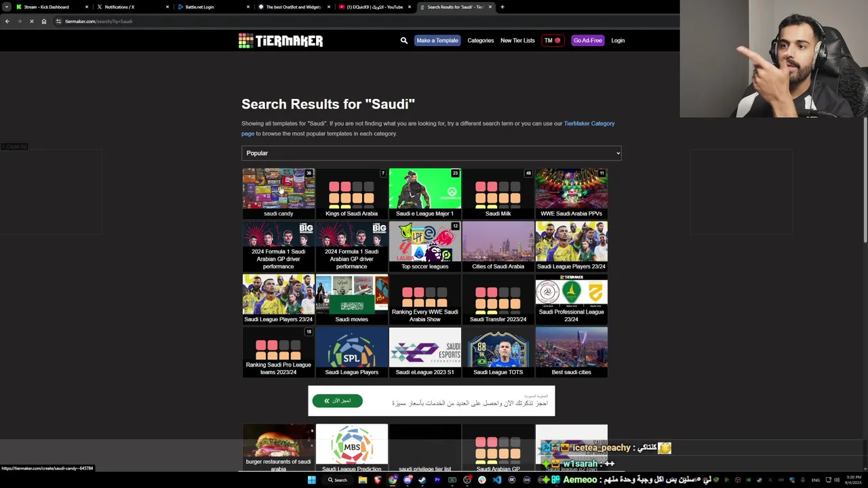Screen dimensions: 868x488
Task: Open the Saudi e League Major 1 template
Action: 425,193
